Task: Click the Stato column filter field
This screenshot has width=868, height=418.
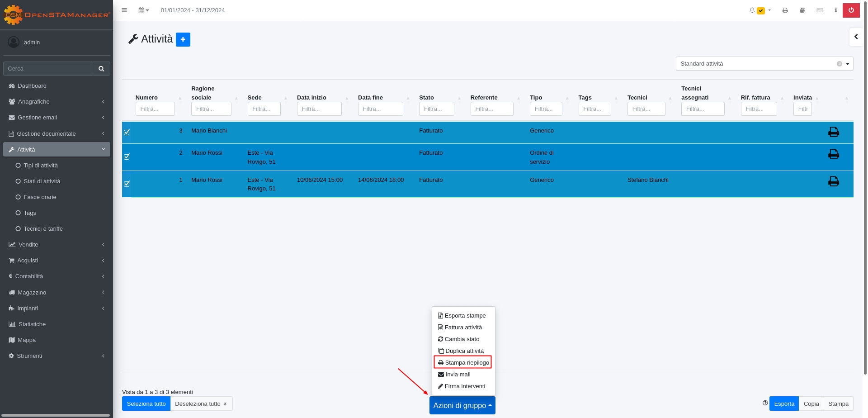Action: pyautogui.click(x=436, y=109)
